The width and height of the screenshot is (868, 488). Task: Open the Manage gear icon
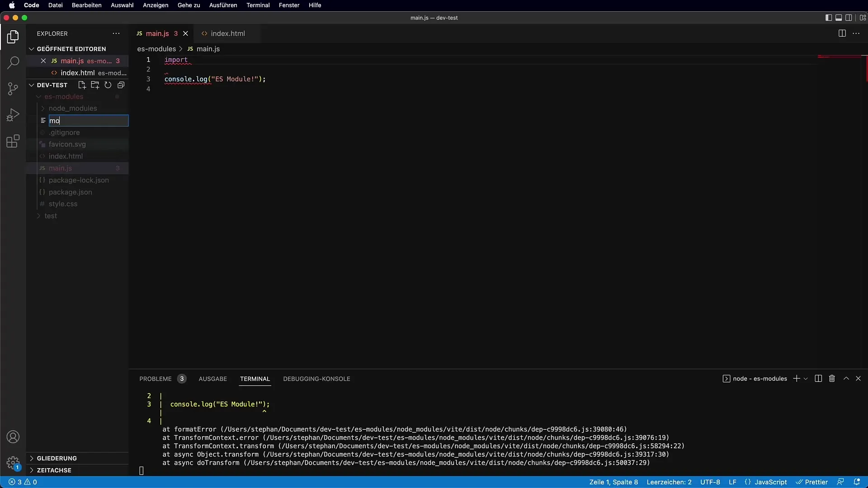13,463
